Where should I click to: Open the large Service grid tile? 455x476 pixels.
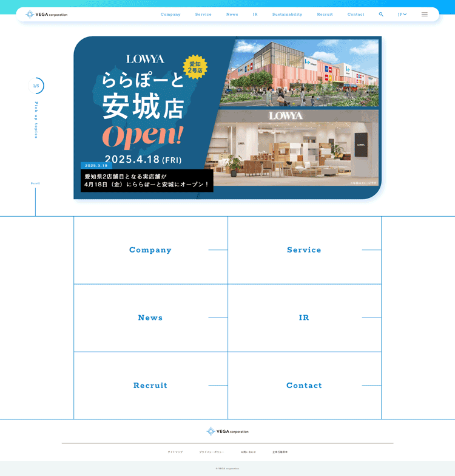[305, 250]
